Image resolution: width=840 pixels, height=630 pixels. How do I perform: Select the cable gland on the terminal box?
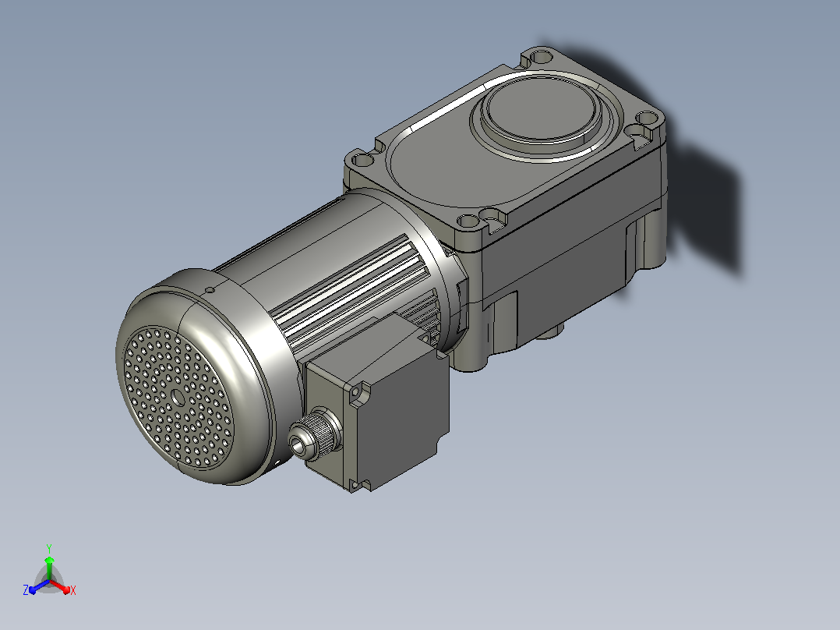coord(313,434)
